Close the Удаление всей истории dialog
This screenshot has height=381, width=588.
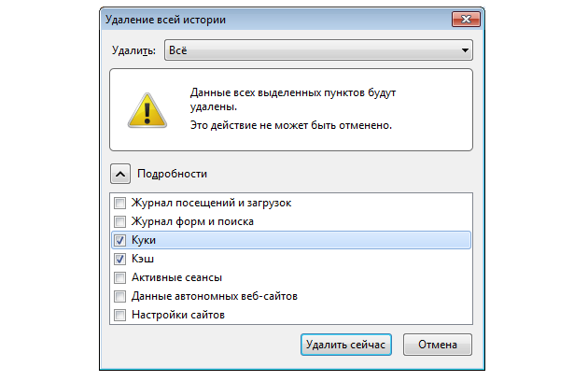click(x=466, y=20)
